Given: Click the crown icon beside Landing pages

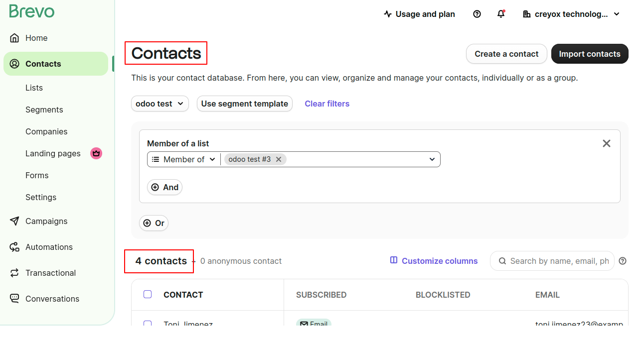Looking at the screenshot, I should point(96,153).
